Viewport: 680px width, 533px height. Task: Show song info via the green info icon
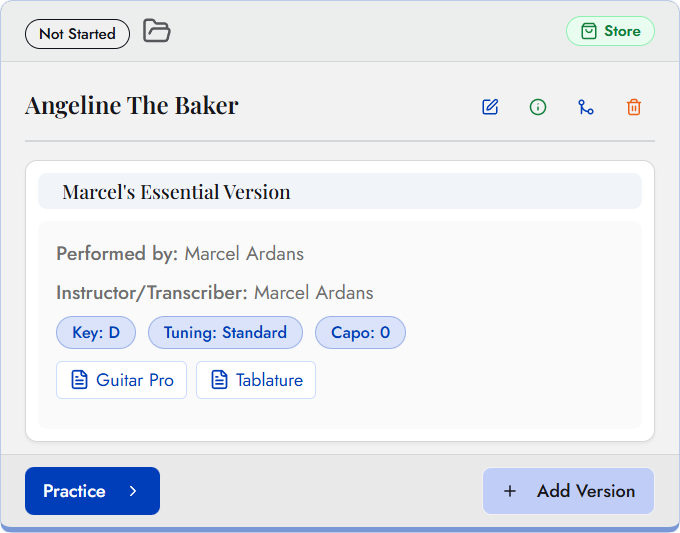click(x=538, y=107)
